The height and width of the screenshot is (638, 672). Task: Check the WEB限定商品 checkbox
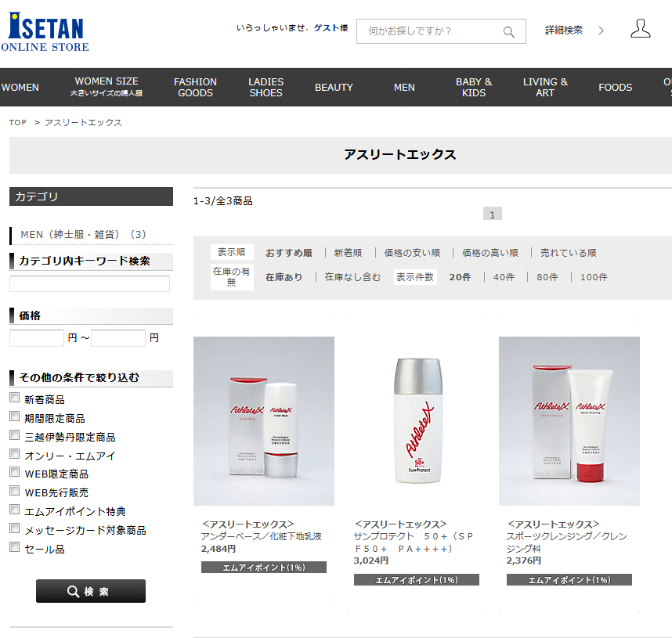pos(15,472)
